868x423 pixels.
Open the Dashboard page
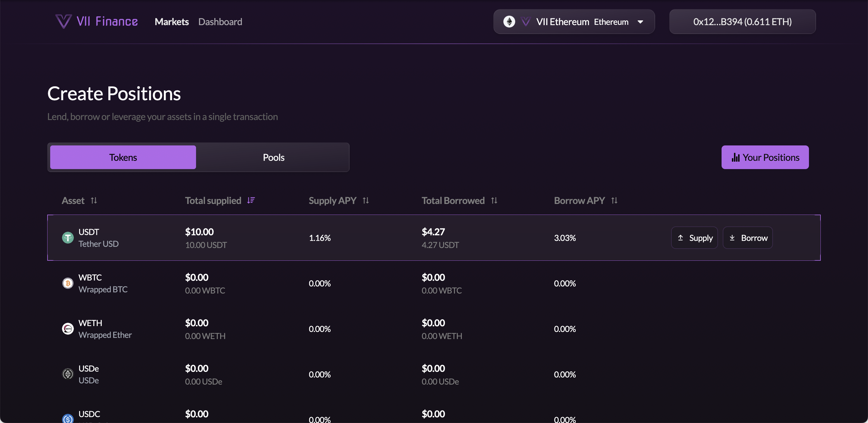pyautogui.click(x=220, y=22)
